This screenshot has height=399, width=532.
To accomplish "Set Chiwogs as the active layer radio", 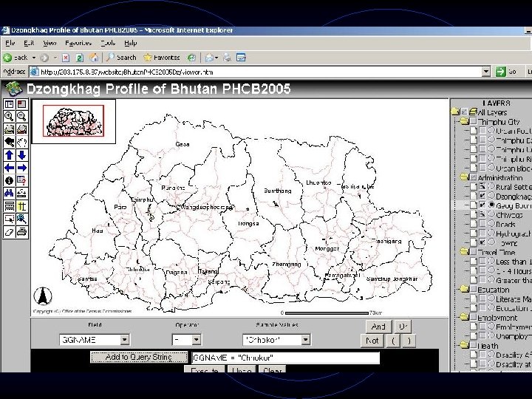I will tap(491, 214).
